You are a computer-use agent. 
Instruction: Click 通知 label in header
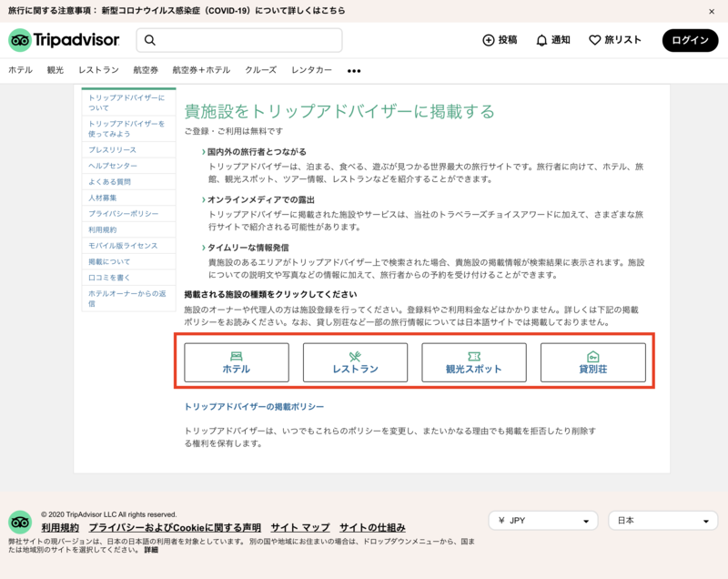click(x=561, y=40)
